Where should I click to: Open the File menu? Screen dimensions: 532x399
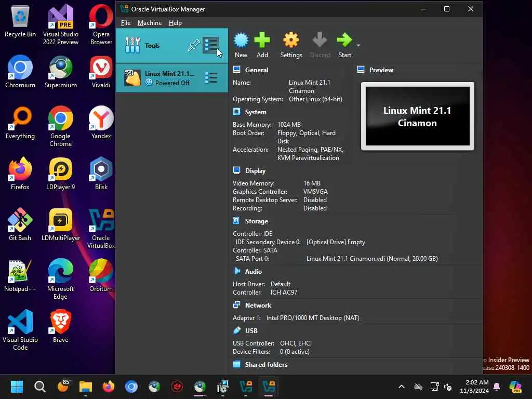pos(126,23)
